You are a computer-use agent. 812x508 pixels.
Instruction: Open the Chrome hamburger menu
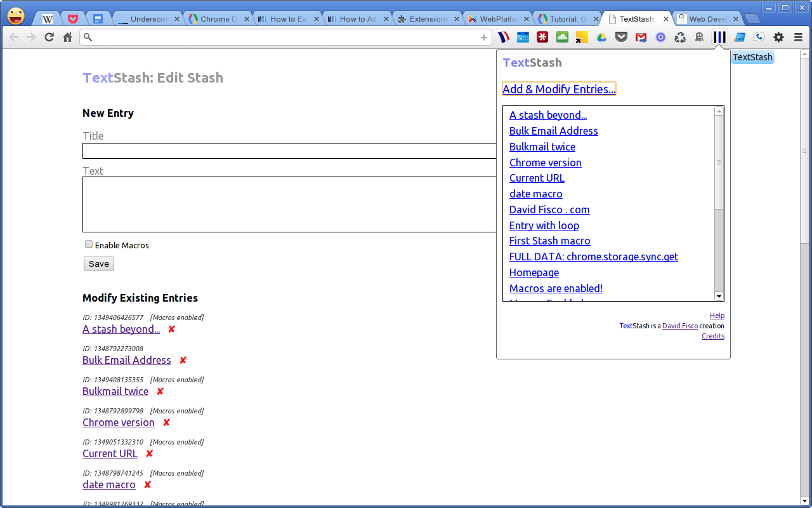pos(798,37)
